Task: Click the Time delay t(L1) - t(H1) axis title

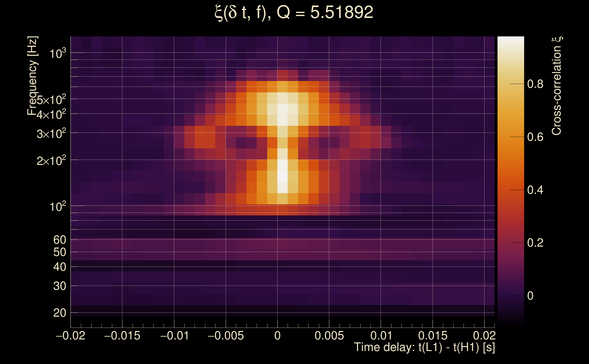Action: point(424,347)
